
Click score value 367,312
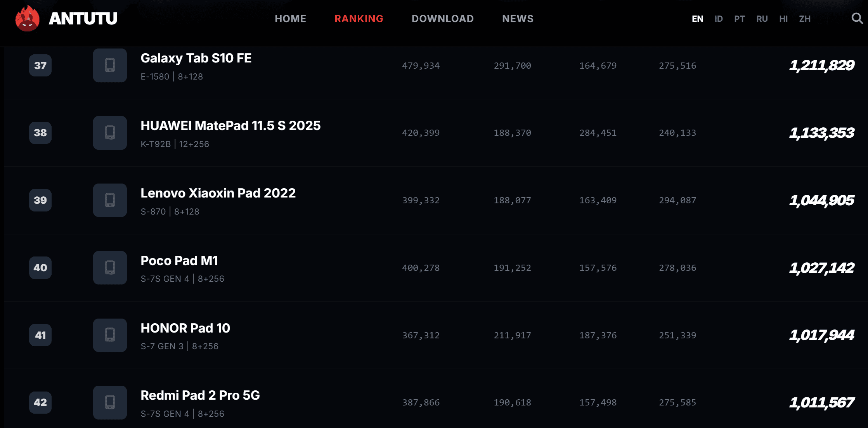421,335
